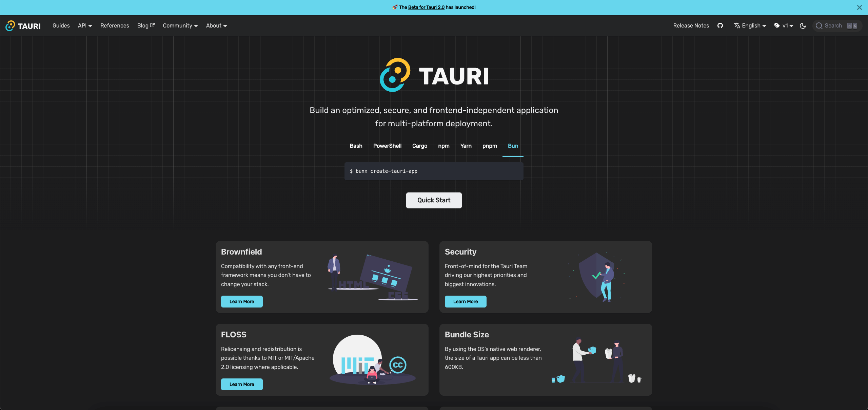Screen dimensions: 868x410
Task: Click the Brownfield HTML CSS illustration
Action: [x=373, y=277]
